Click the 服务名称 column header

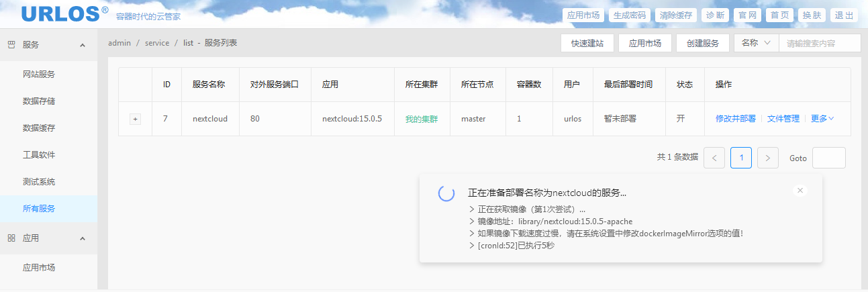click(x=209, y=85)
